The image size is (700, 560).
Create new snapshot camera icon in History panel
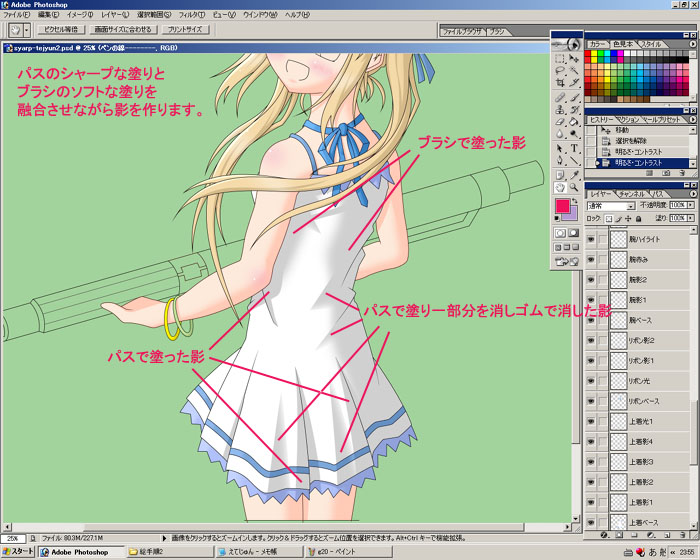click(x=666, y=173)
